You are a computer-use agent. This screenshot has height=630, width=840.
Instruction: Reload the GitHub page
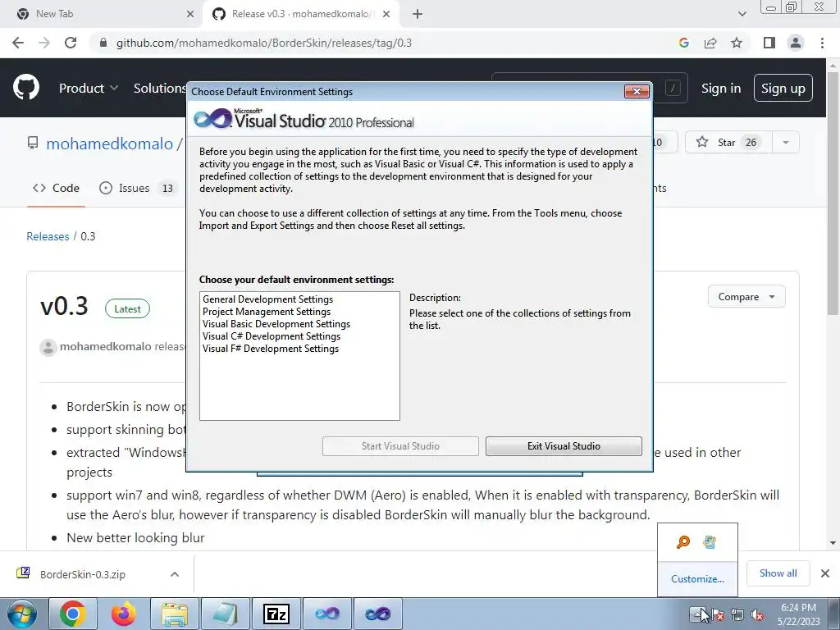(x=71, y=43)
